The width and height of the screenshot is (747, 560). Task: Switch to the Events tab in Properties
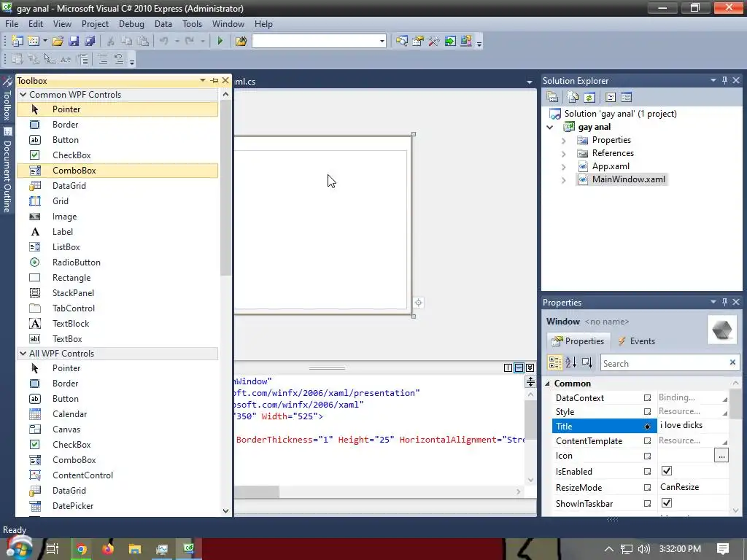coord(636,341)
